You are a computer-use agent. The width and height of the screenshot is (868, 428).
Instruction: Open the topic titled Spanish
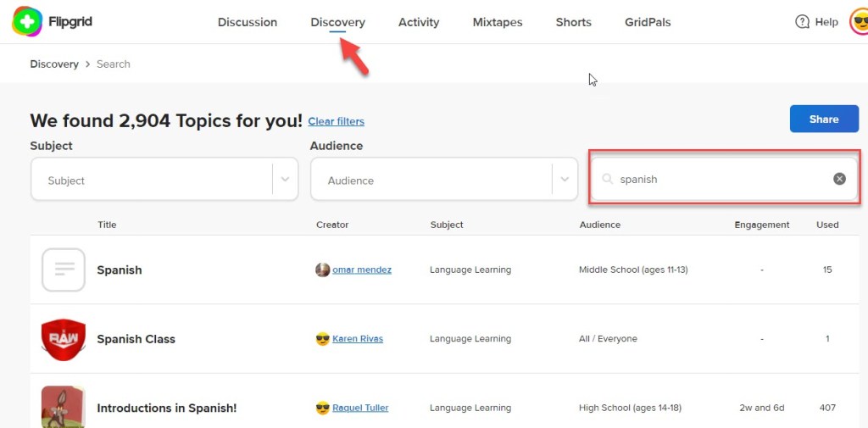click(x=119, y=270)
